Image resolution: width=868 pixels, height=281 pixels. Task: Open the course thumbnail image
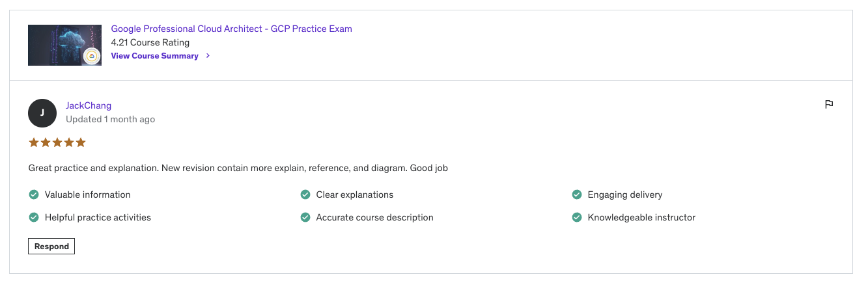coord(64,45)
